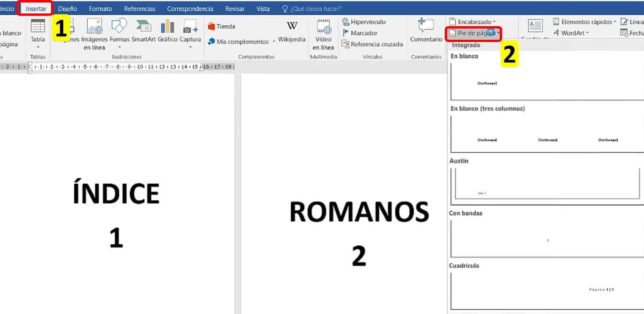The image size is (644, 314).
Task: Select the Revisar tab
Action: 235,9
